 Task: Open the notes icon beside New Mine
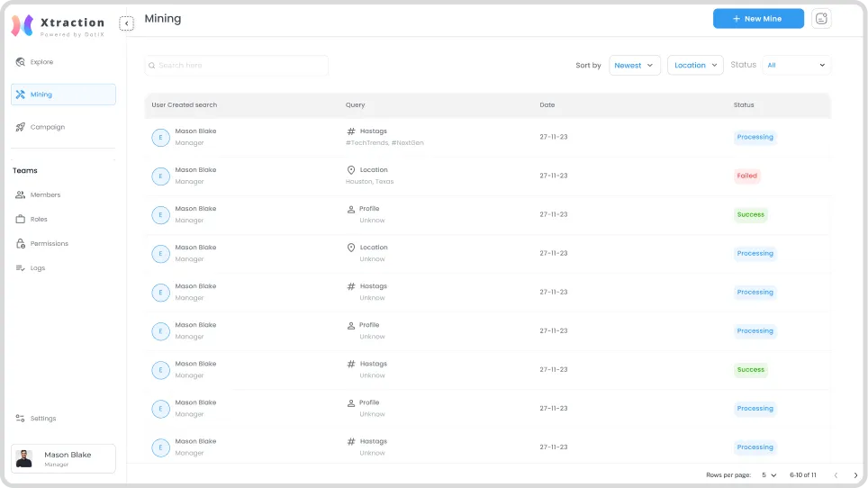tap(821, 19)
